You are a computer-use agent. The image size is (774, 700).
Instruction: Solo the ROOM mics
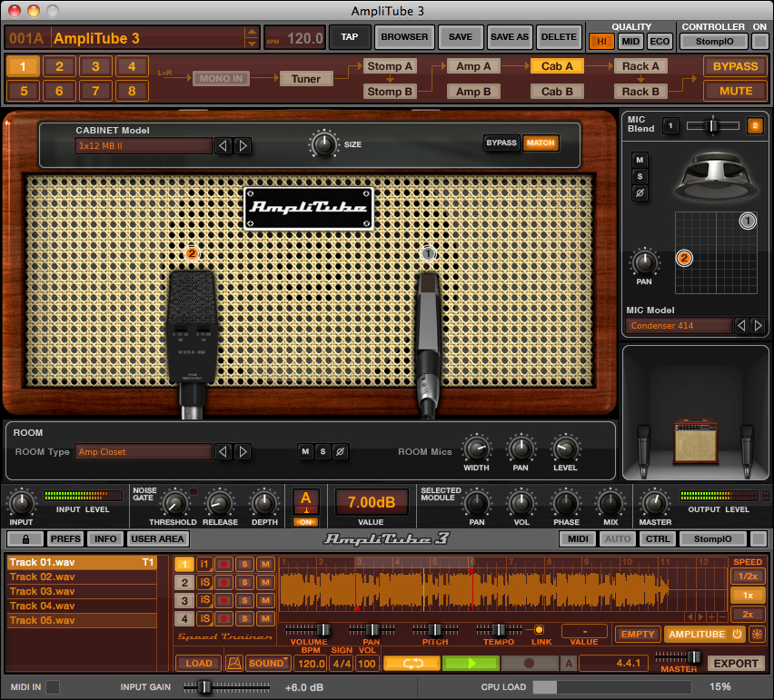pyautogui.click(x=322, y=451)
